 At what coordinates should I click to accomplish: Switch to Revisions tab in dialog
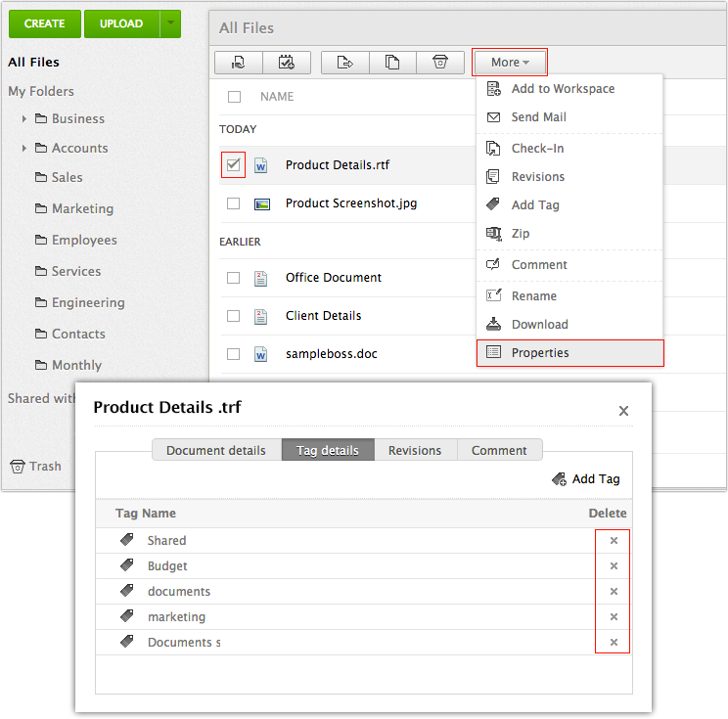point(415,450)
